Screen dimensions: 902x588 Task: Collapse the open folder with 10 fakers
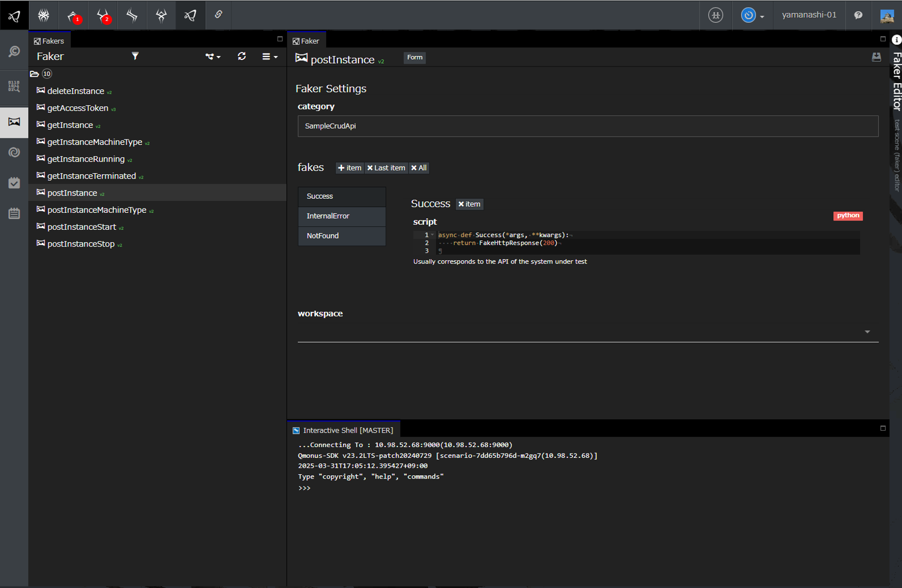tap(35, 74)
